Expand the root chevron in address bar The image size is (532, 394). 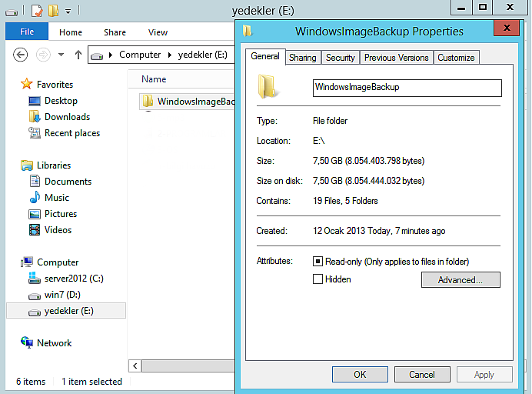[111, 55]
